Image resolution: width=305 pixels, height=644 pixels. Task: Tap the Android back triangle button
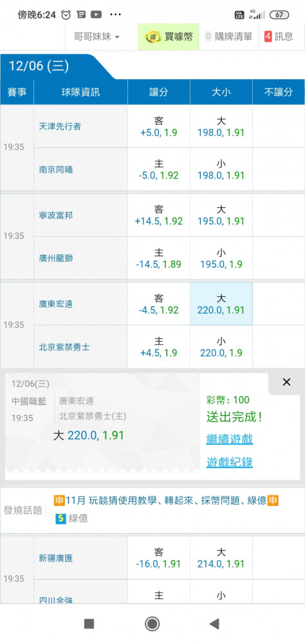coord(214,624)
